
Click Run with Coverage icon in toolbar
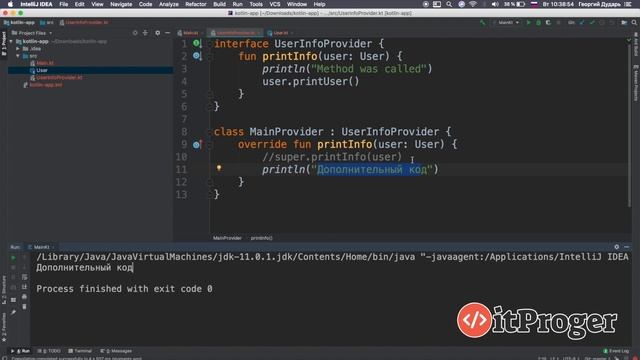[548, 22]
